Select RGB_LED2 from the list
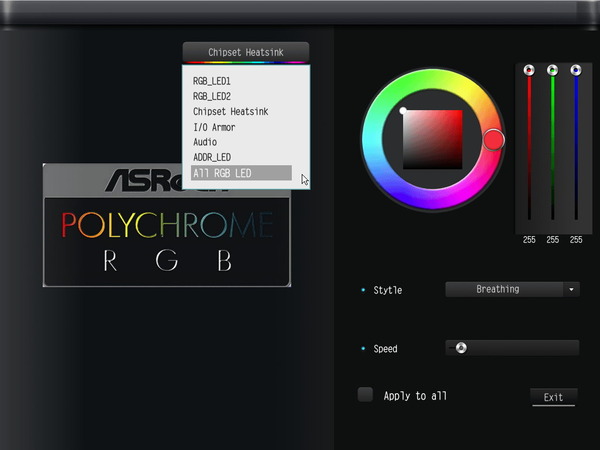 coord(212,97)
